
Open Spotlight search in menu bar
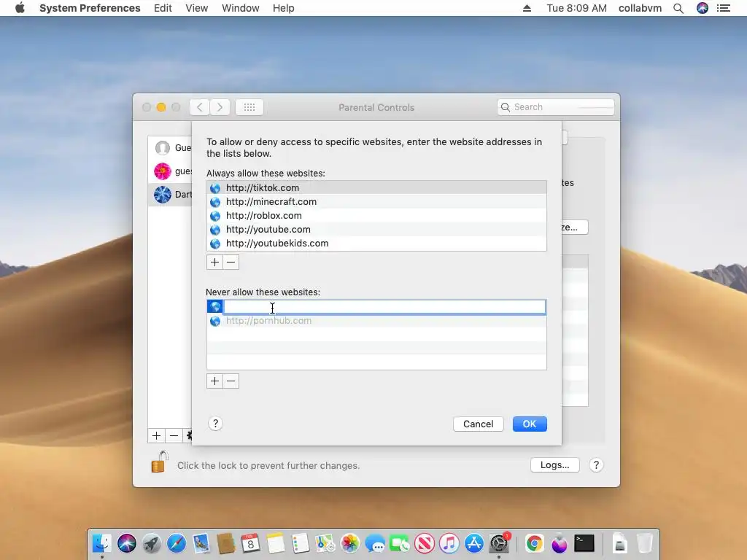[x=678, y=8]
